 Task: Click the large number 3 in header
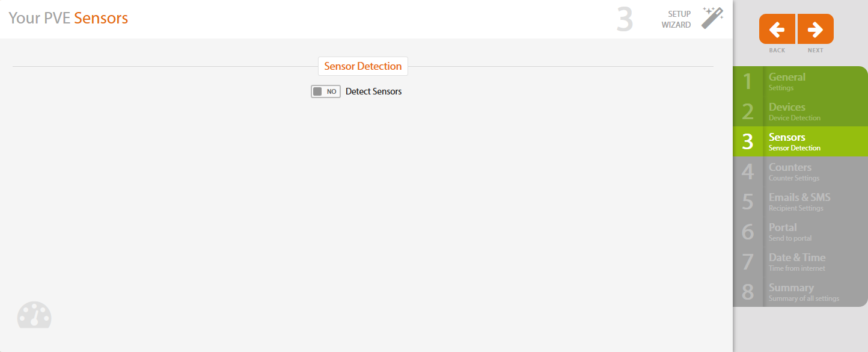(625, 19)
